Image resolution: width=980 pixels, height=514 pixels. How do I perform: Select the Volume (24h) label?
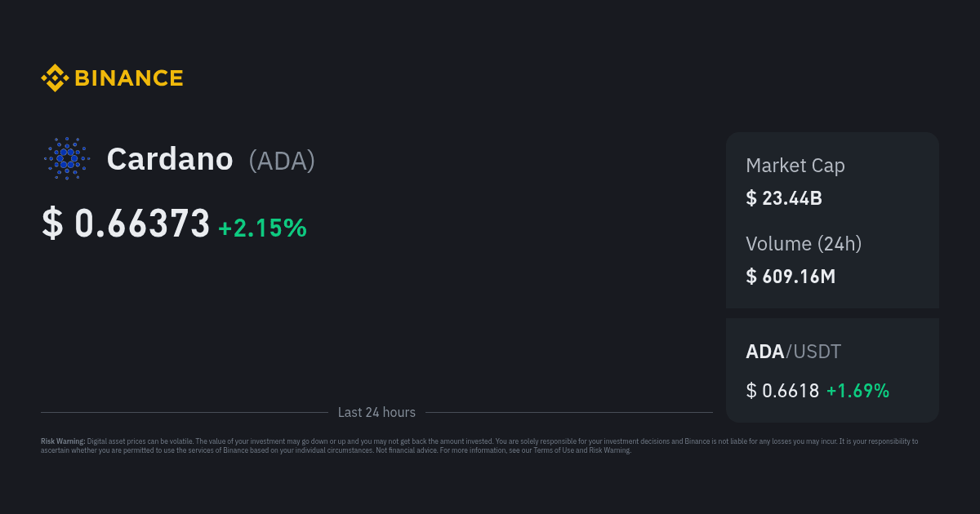[x=803, y=243]
